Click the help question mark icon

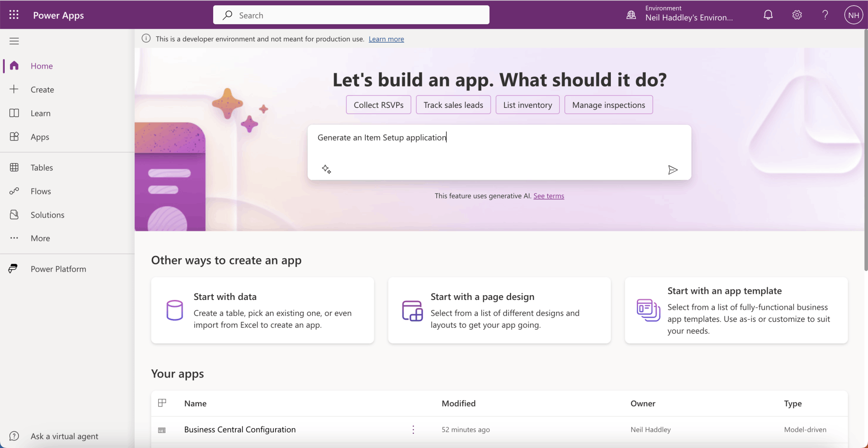coord(825,15)
